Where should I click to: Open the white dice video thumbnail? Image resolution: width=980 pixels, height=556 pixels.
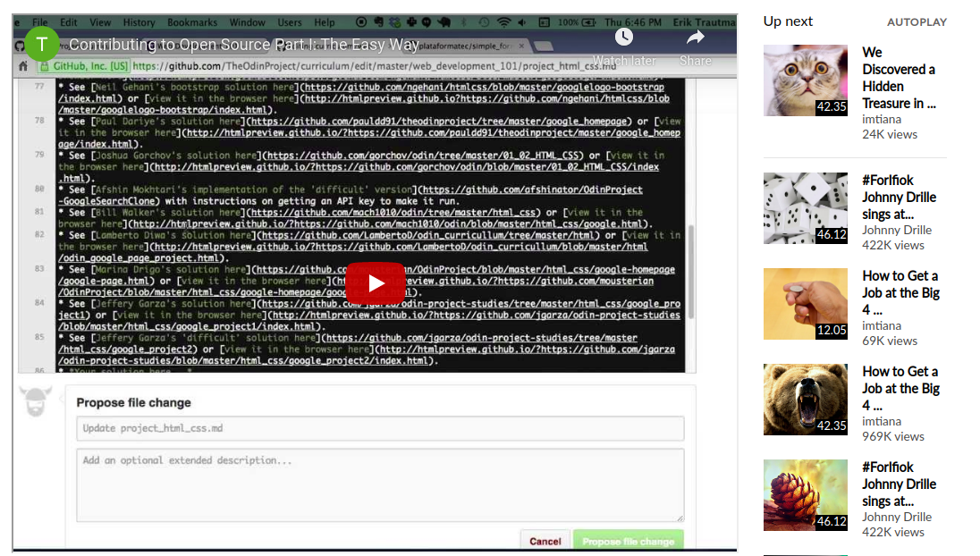pos(805,208)
